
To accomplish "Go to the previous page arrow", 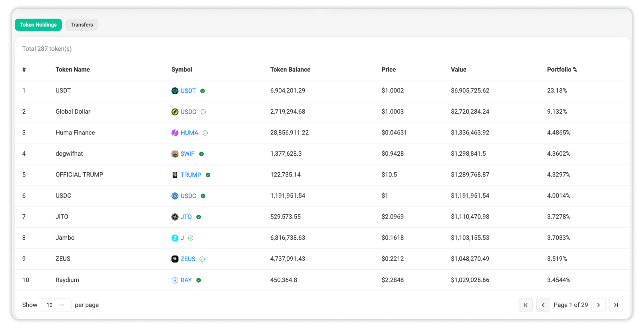I will pos(543,305).
